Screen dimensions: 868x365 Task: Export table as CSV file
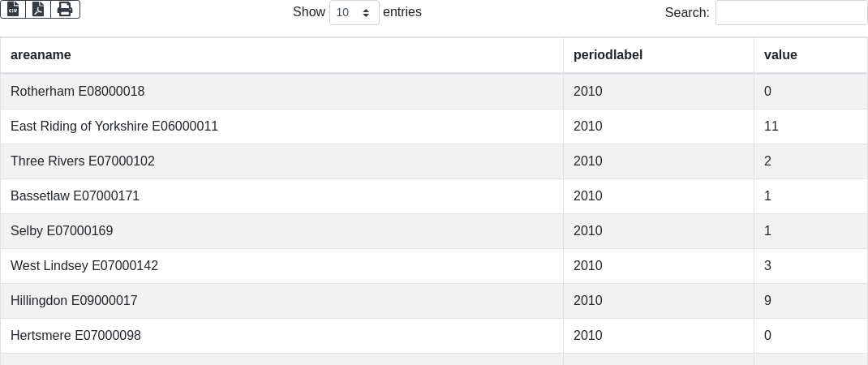(13, 9)
